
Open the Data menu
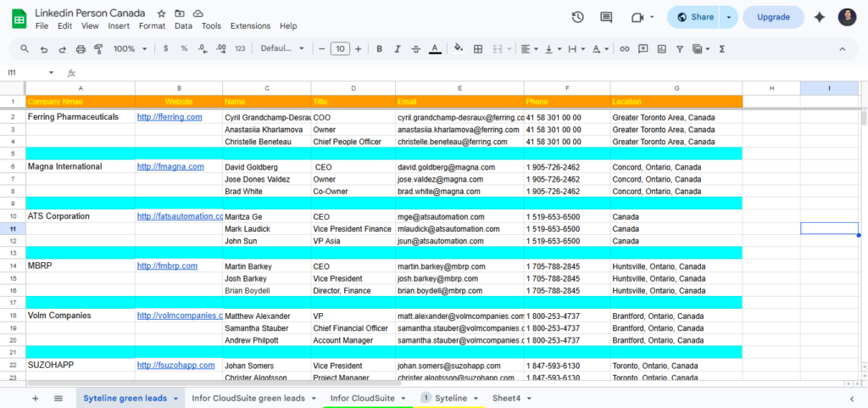click(183, 26)
